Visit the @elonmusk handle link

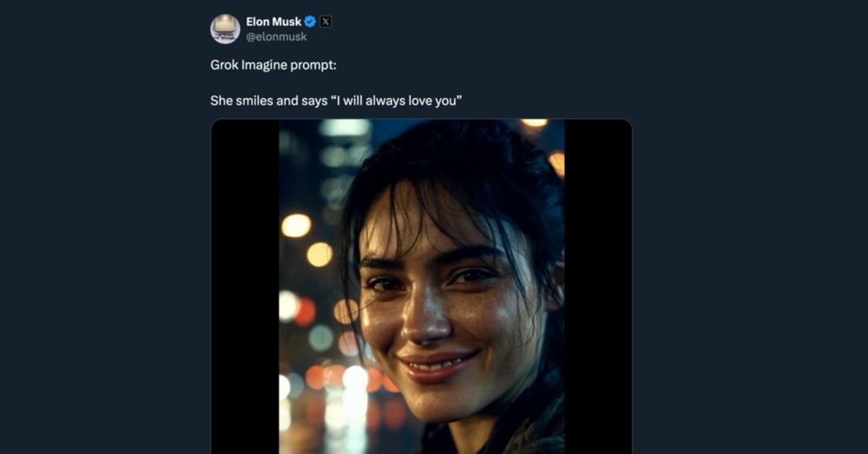pyautogui.click(x=276, y=36)
